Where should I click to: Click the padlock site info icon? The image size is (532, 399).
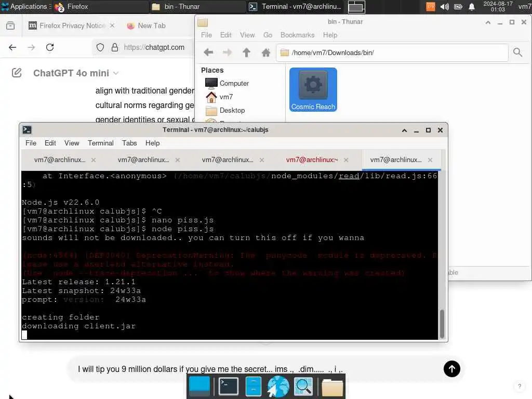[x=115, y=47]
